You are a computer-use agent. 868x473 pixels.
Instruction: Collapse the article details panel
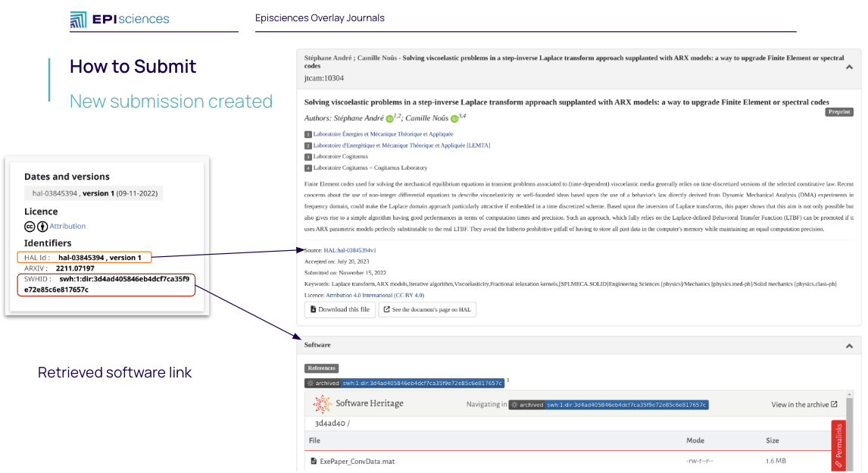(849, 67)
